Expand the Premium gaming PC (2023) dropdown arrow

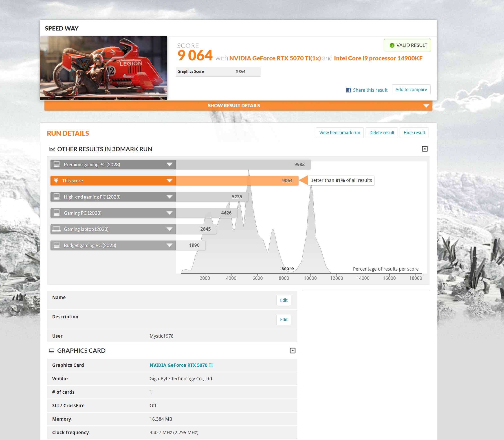tap(169, 164)
